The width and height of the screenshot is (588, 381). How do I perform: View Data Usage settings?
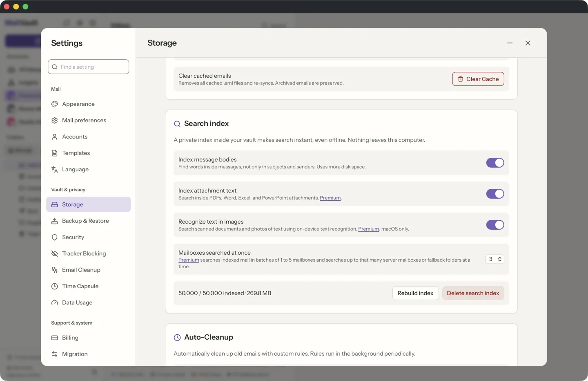(88, 303)
